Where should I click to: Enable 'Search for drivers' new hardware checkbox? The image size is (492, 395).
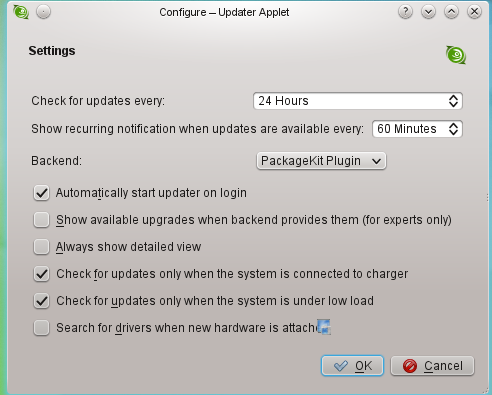click(x=41, y=328)
